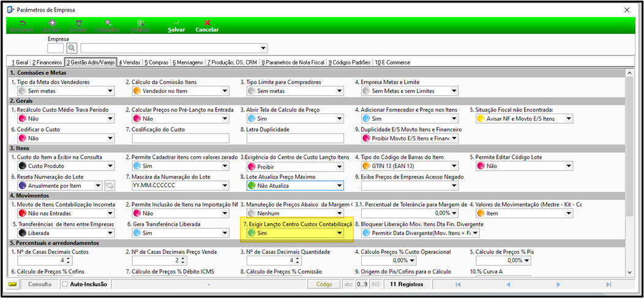Image resolution: width=644 pixels, height=298 pixels.
Task: Adjust Nº de Casas Decimais Custos stepper
Action: [x=68, y=261]
